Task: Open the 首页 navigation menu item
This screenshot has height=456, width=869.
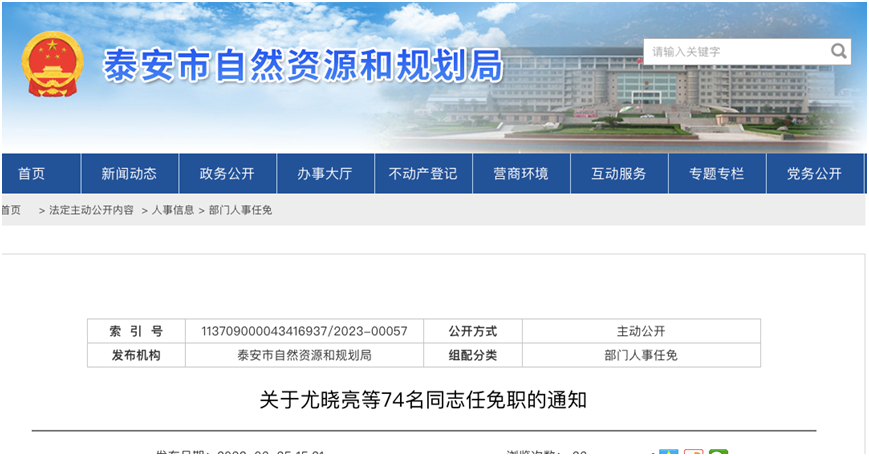Action: tap(31, 174)
